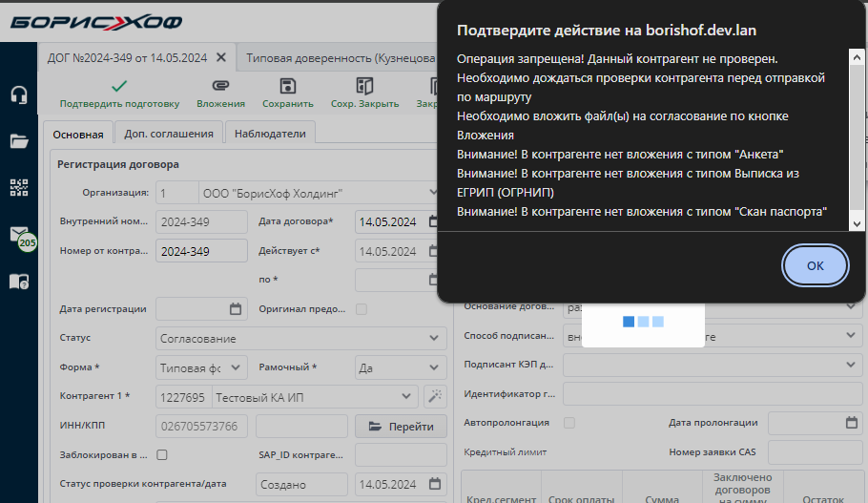Click Сохр. Закрыть toolbar icon

pos(364,87)
